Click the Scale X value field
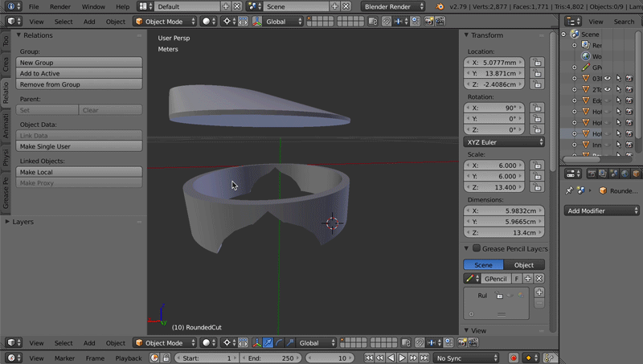This screenshot has width=643, height=364. point(495,165)
